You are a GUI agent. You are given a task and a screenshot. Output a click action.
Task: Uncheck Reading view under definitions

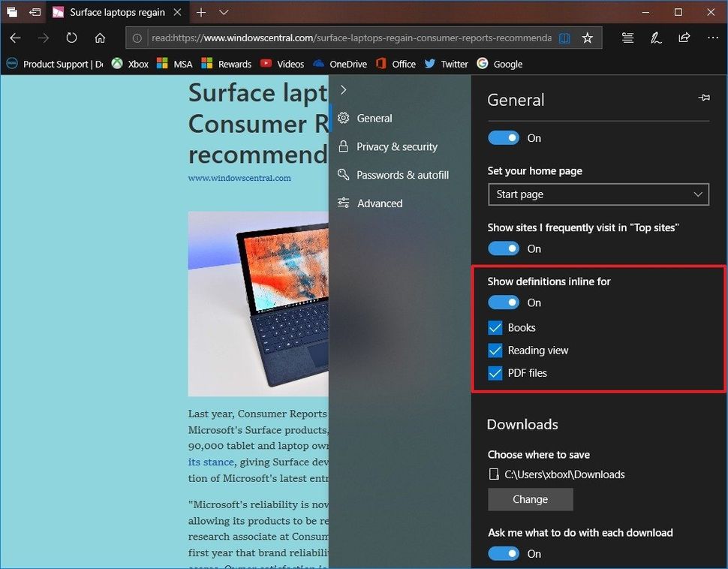495,350
